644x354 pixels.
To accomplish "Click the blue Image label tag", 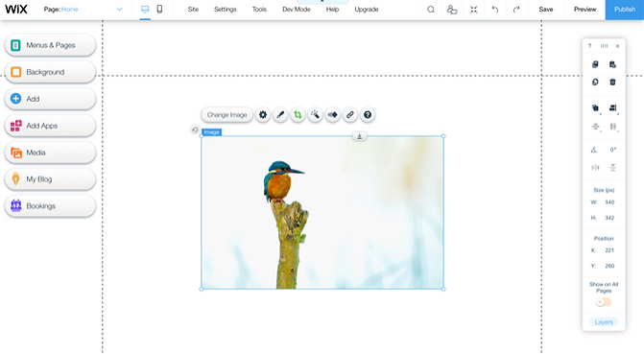I will point(211,132).
